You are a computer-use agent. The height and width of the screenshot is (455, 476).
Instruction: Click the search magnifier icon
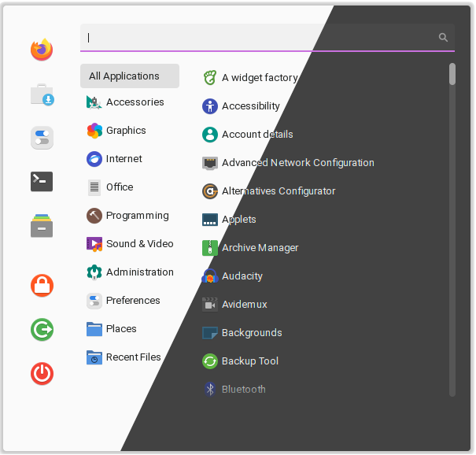[x=443, y=37]
